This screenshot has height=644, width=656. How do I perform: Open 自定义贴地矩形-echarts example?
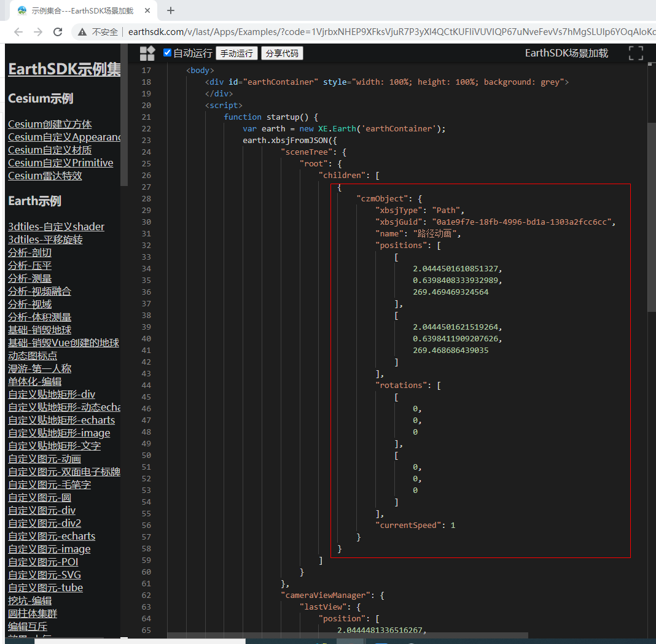(x=61, y=421)
